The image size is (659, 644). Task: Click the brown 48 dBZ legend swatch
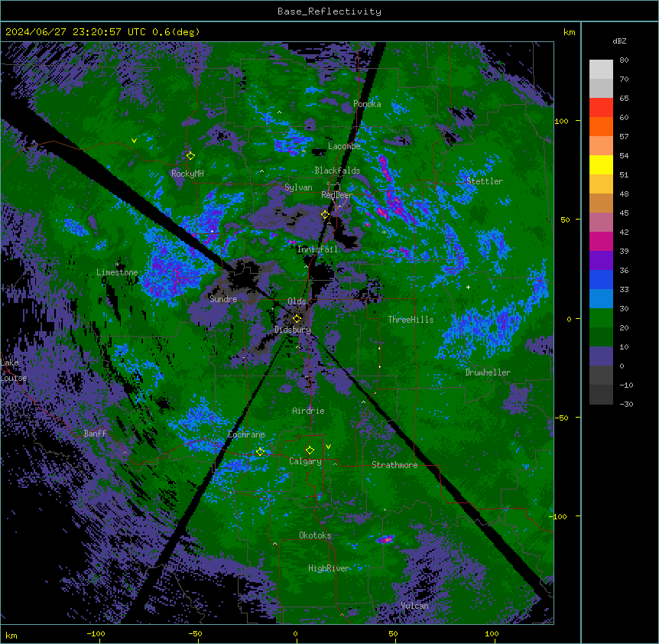(x=601, y=203)
